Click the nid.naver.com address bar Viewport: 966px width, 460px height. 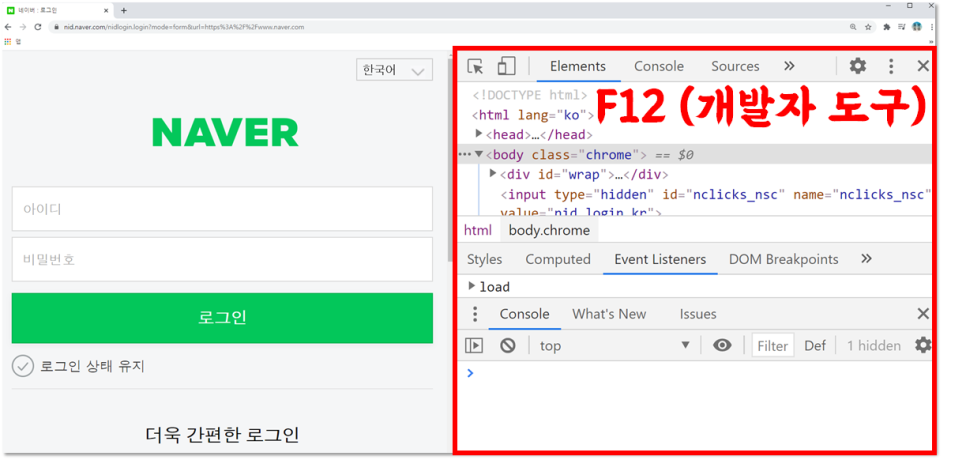coord(462,27)
